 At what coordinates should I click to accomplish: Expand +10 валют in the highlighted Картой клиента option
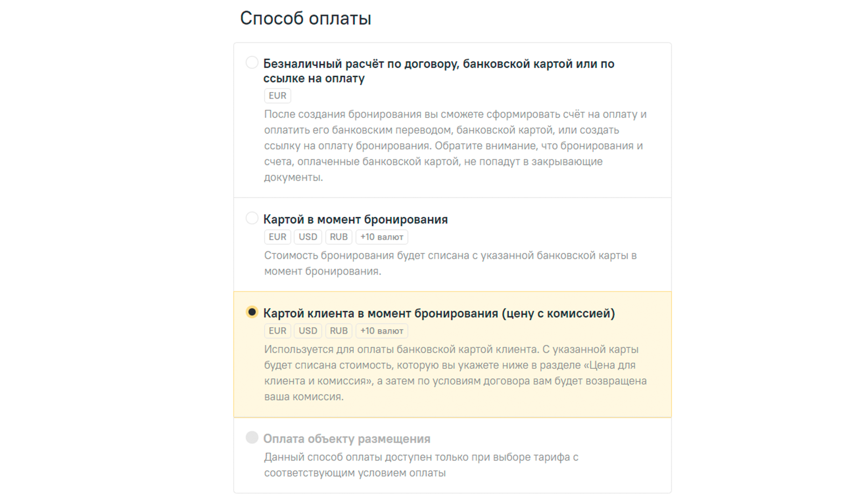click(382, 331)
